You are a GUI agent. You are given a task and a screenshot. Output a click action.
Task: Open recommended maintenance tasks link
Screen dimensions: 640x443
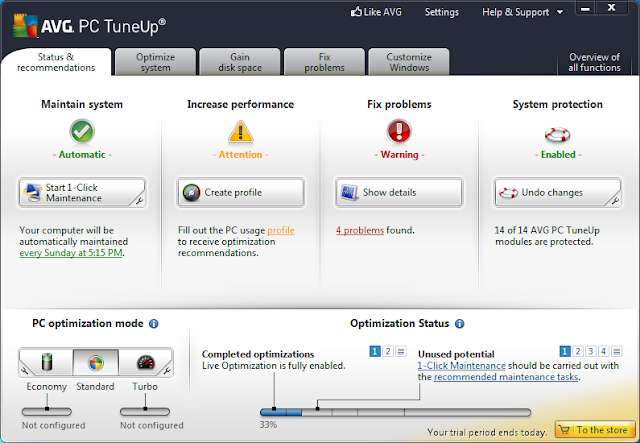pos(506,377)
